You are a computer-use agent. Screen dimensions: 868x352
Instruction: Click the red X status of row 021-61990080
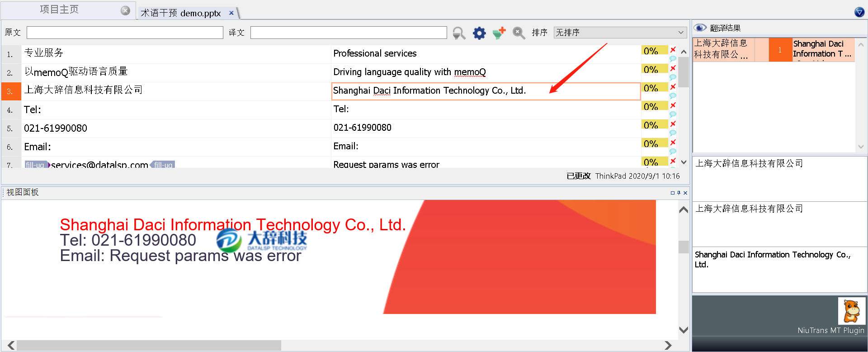click(x=673, y=124)
